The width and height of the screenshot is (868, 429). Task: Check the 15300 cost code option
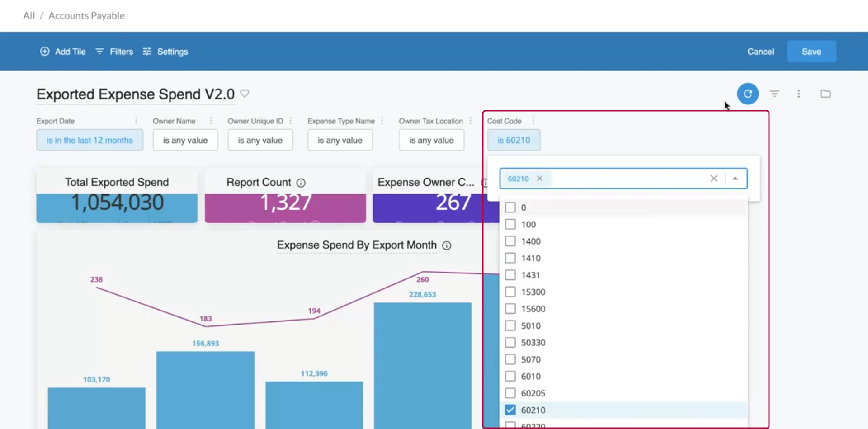point(510,292)
